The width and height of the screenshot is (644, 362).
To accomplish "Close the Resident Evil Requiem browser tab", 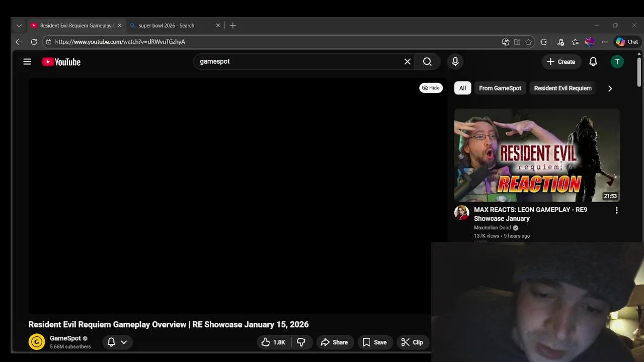I will click(x=119, y=26).
